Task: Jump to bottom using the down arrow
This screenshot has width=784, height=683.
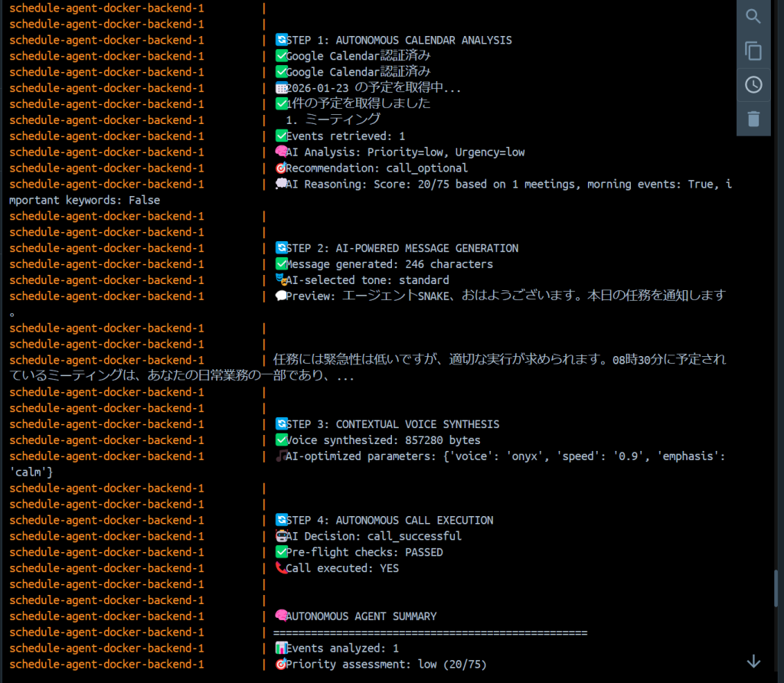Action: point(753,661)
